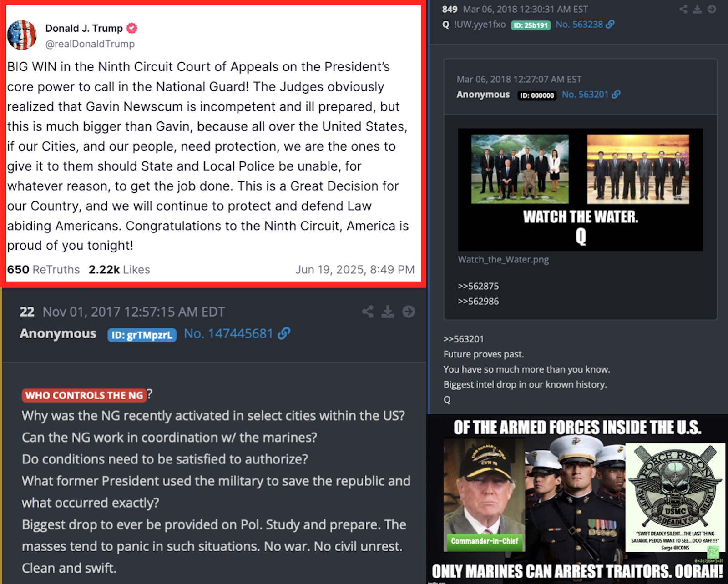Open post No. 563201 link
Screen dimensions: 728x584
click(x=585, y=94)
